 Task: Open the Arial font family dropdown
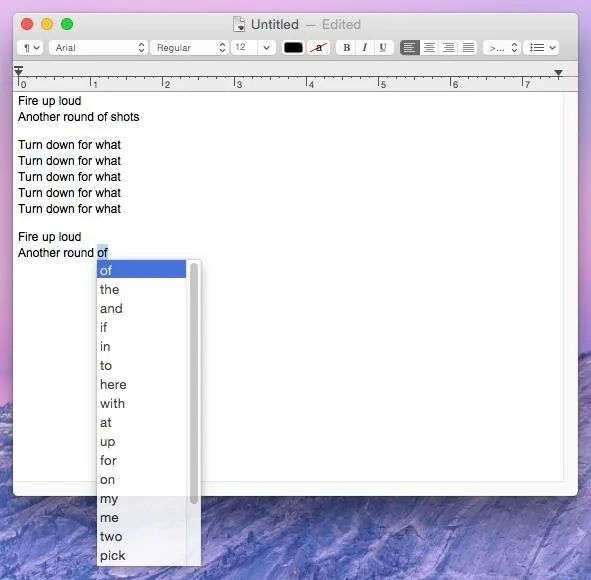coord(98,48)
